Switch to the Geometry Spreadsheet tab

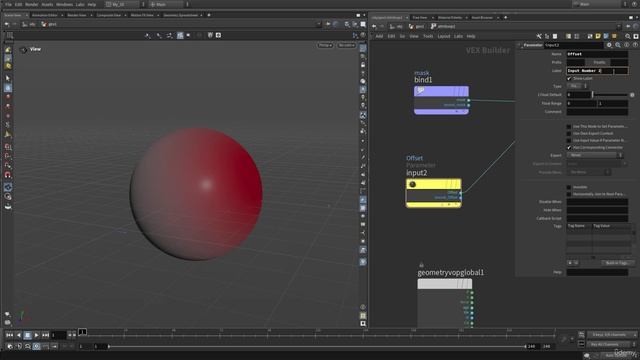click(x=180, y=15)
